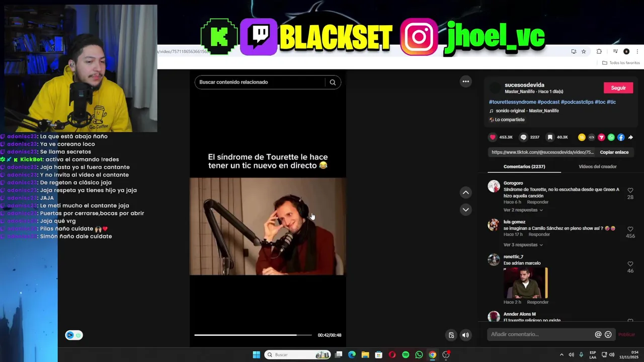Viewport: 644px width, 362px height.
Task: Show hidden system tray icons chevron
Action: (x=561, y=355)
